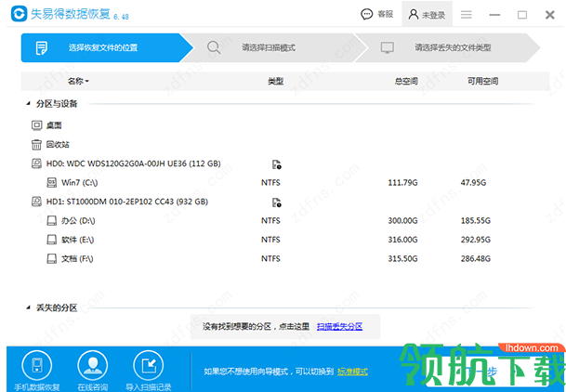
Task: Click the 类型 column header
Action: (x=275, y=82)
